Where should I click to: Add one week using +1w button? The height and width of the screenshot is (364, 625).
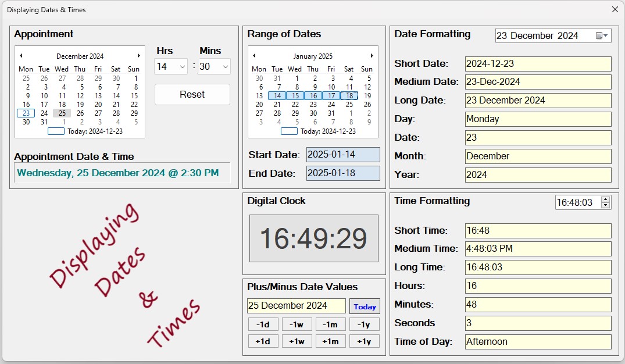pyautogui.click(x=297, y=341)
